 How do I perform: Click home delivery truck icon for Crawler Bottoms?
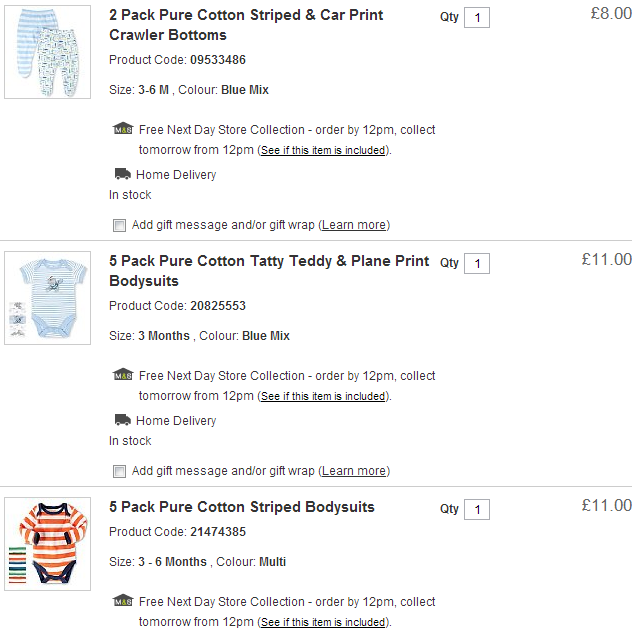point(122,174)
